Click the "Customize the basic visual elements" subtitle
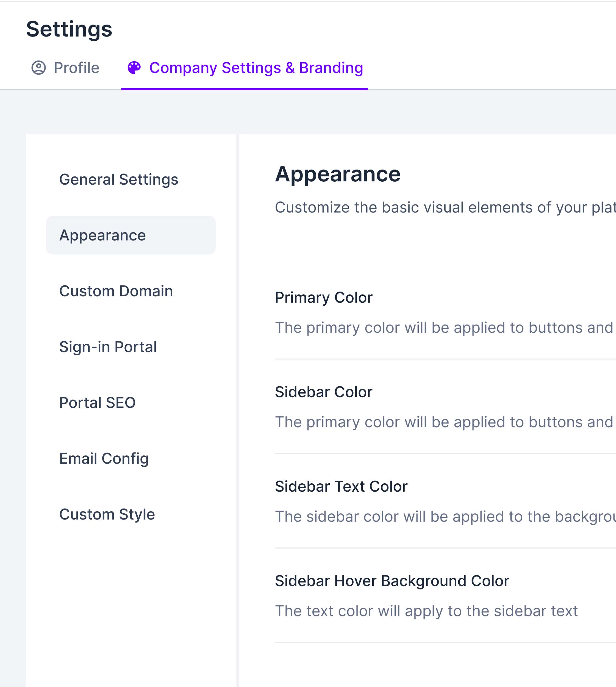The height and width of the screenshot is (687, 616). click(x=443, y=207)
